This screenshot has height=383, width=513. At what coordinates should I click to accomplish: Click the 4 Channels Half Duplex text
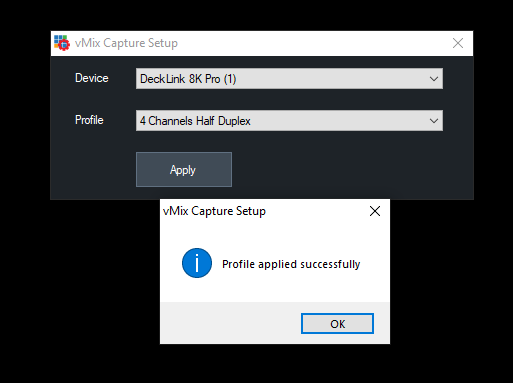(195, 121)
